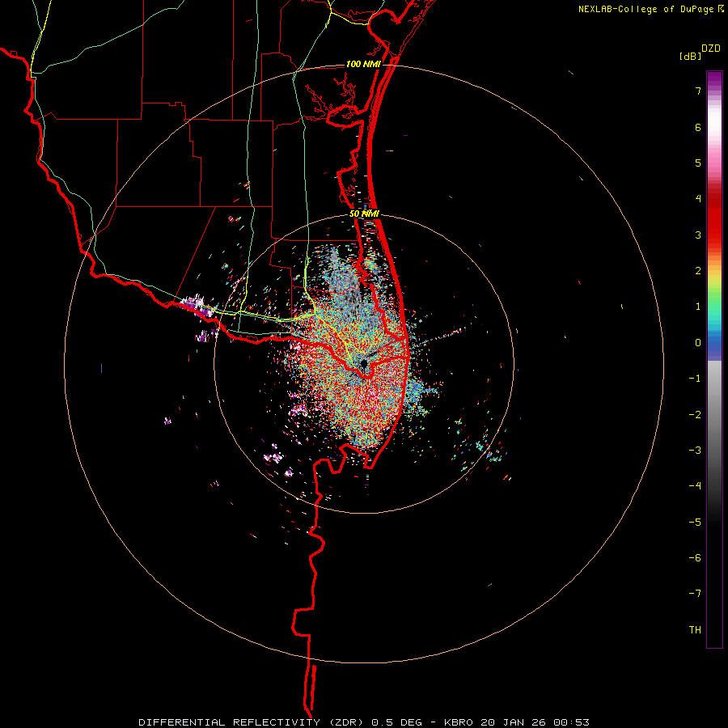Click the -5 value on color scale

pos(695,523)
